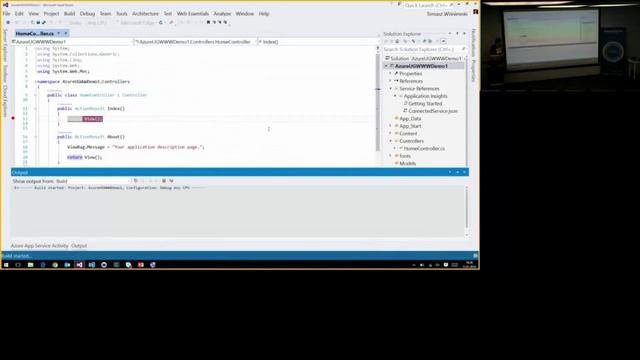
Task: Click the Save All toolbar icon
Action: coord(44,22)
